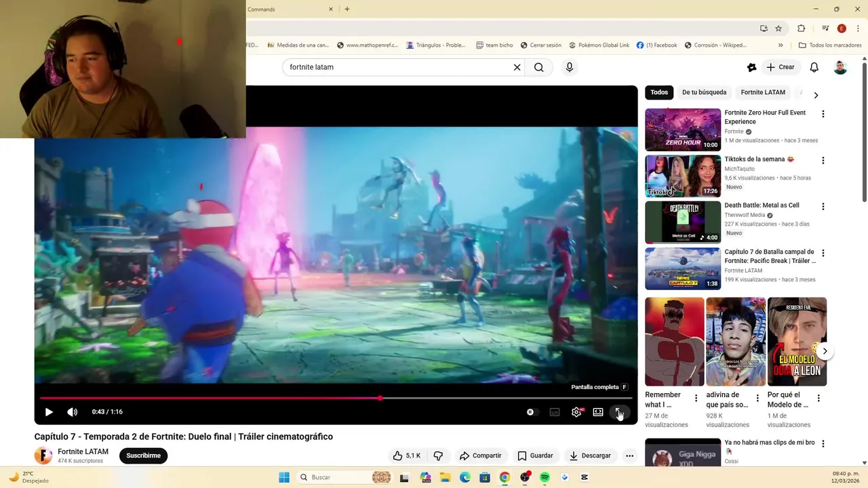Open YouTube notifications bell
Screen dimensions: 868x488
tap(814, 67)
